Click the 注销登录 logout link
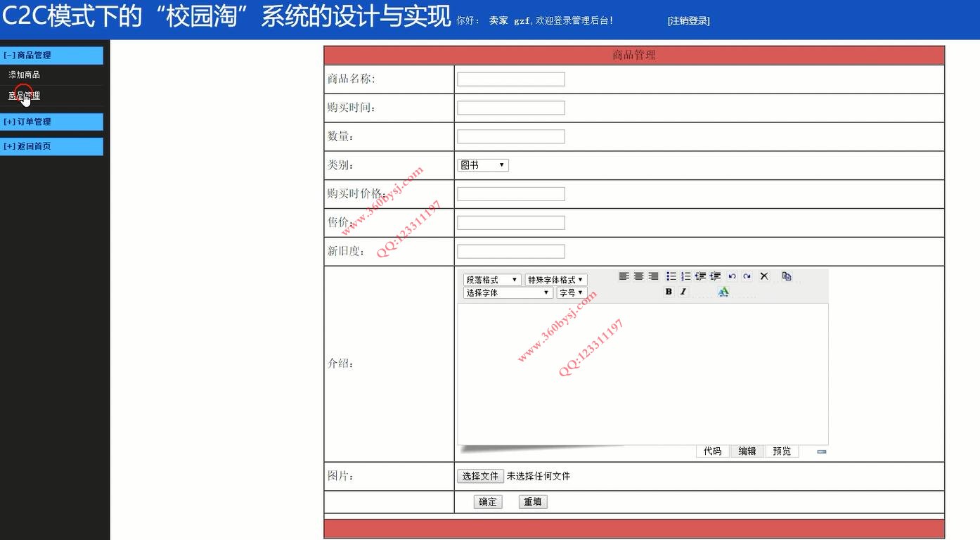The image size is (980, 540). 688,21
